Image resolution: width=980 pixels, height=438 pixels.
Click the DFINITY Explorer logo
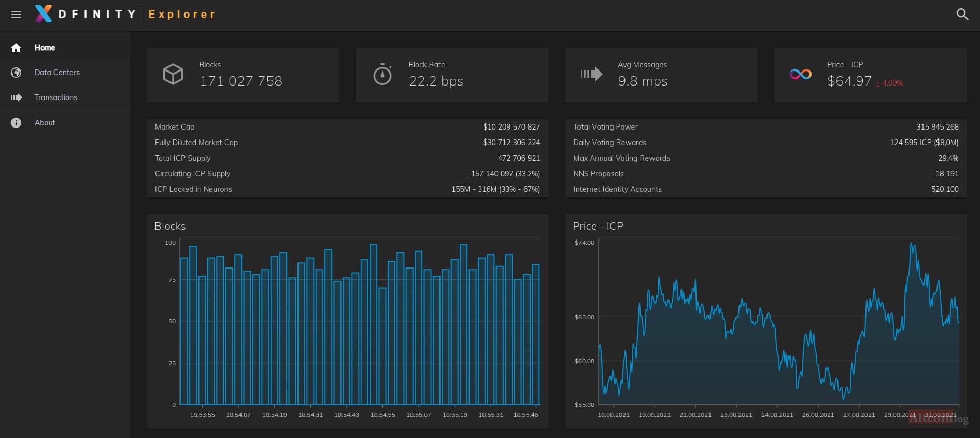(x=125, y=14)
